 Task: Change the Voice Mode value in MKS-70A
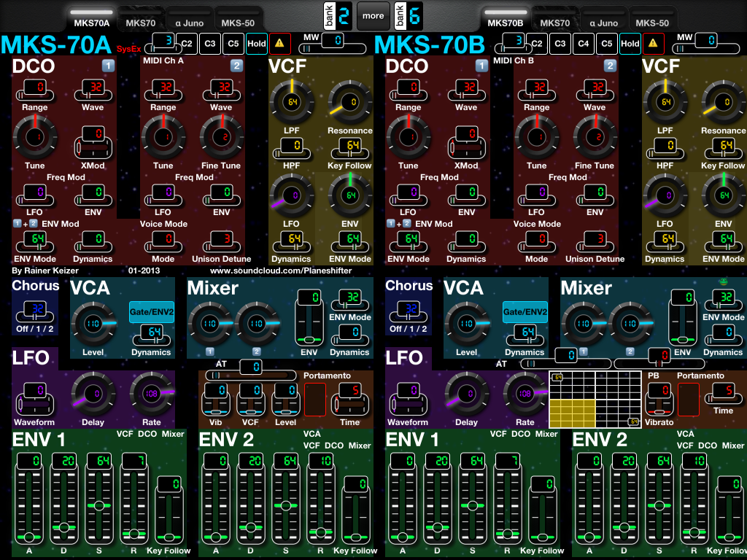163,242
